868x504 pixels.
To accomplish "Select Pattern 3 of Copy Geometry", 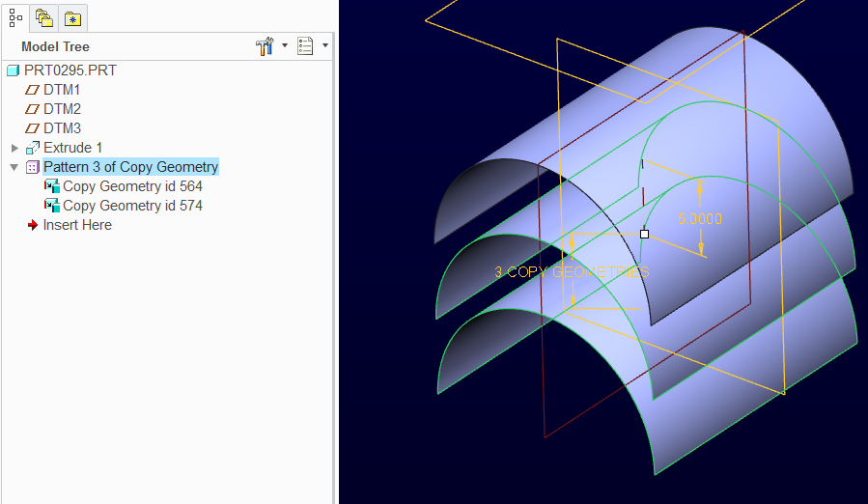I will pos(130,167).
